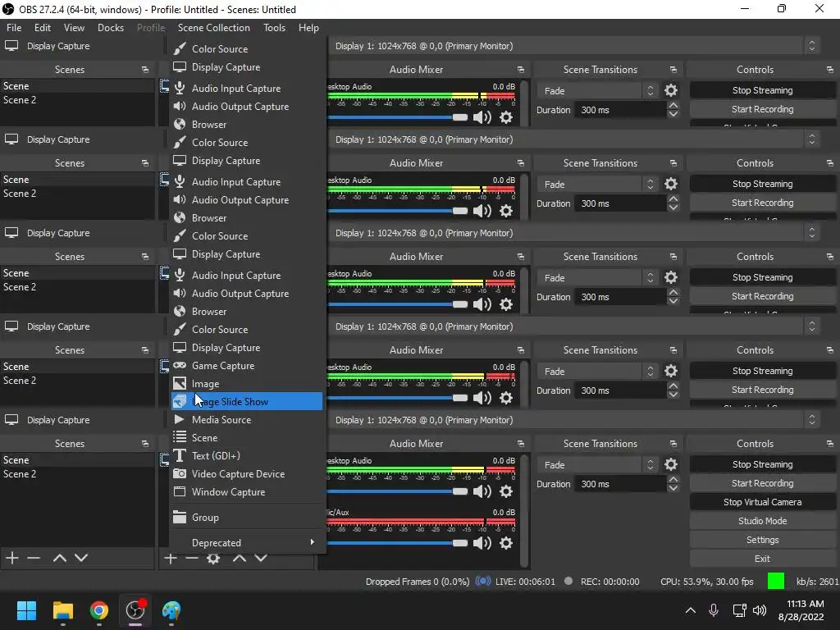This screenshot has height=630, width=840.
Task: Choose Text (GDI+) source
Action: click(246, 456)
